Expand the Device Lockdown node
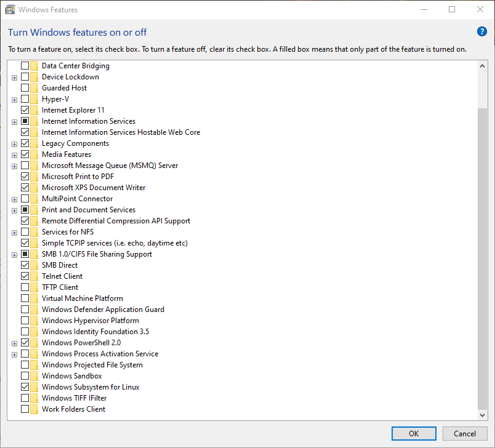 (15, 78)
